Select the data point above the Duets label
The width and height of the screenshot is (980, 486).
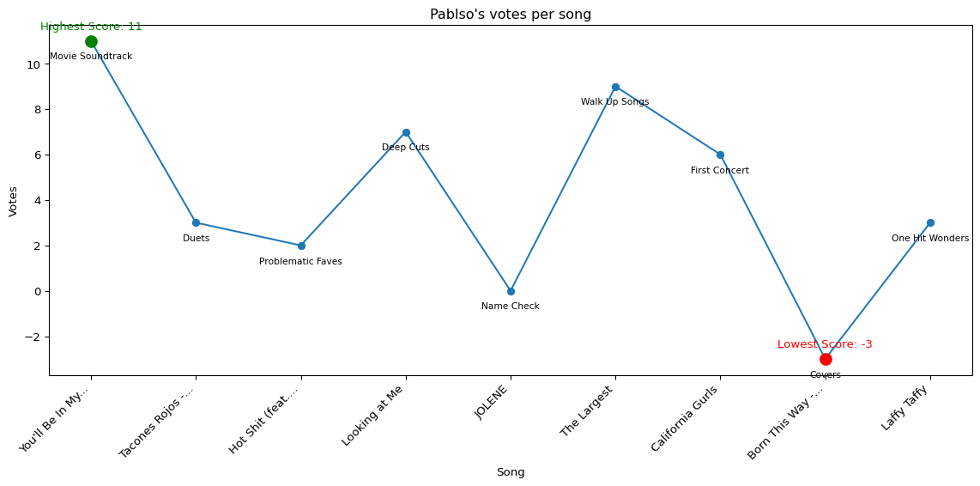point(196,222)
